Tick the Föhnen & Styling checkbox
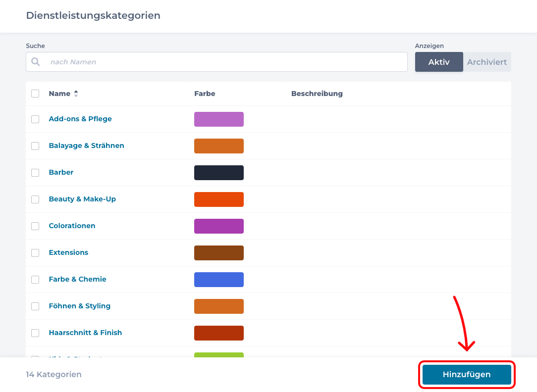 (x=35, y=306)
